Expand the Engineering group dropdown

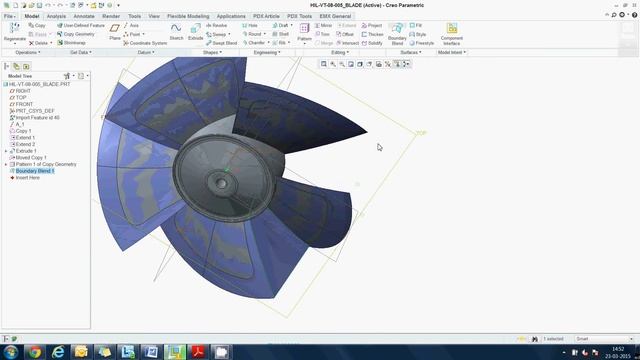pos(267,52)
